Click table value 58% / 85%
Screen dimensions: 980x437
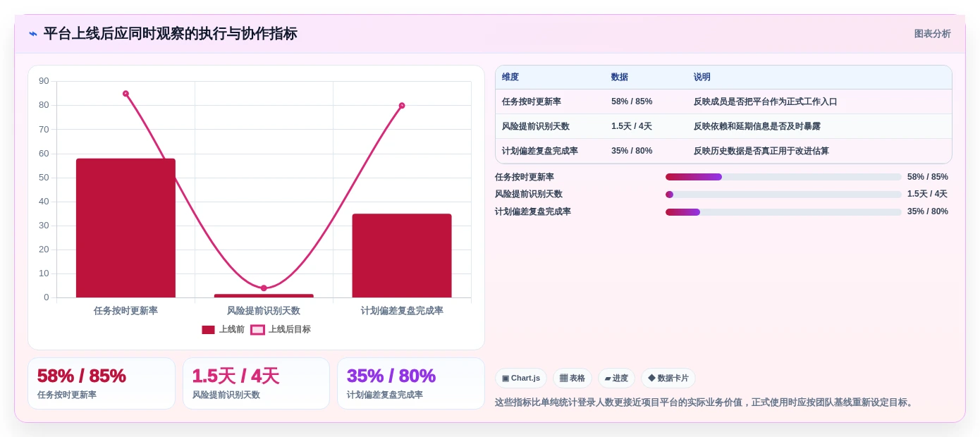point(632,101)
